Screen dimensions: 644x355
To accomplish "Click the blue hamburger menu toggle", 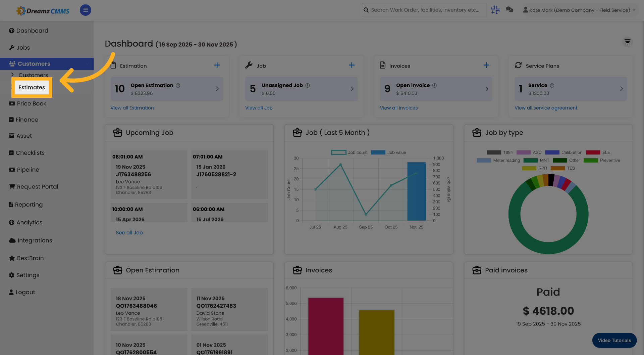I will pyautogui.click(x=85, y=10).
